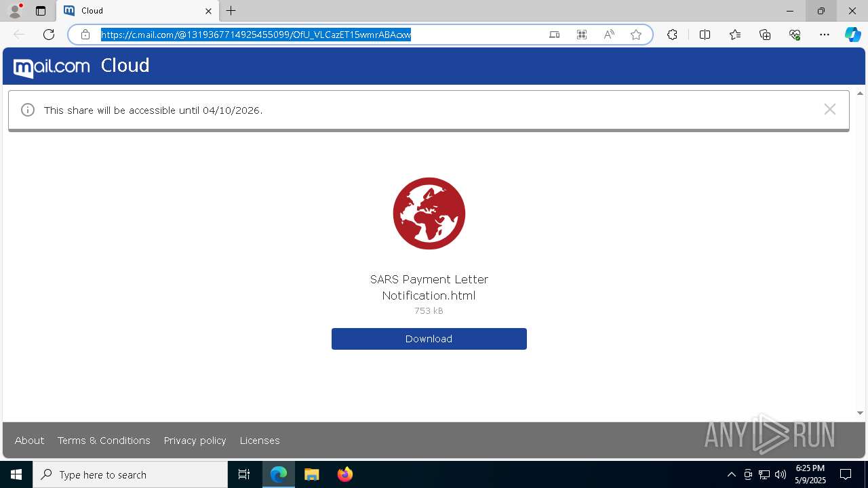This screenshot has width=868, height=488.
Task: Click the 753 kB file size text
Action: pos(429,310)
